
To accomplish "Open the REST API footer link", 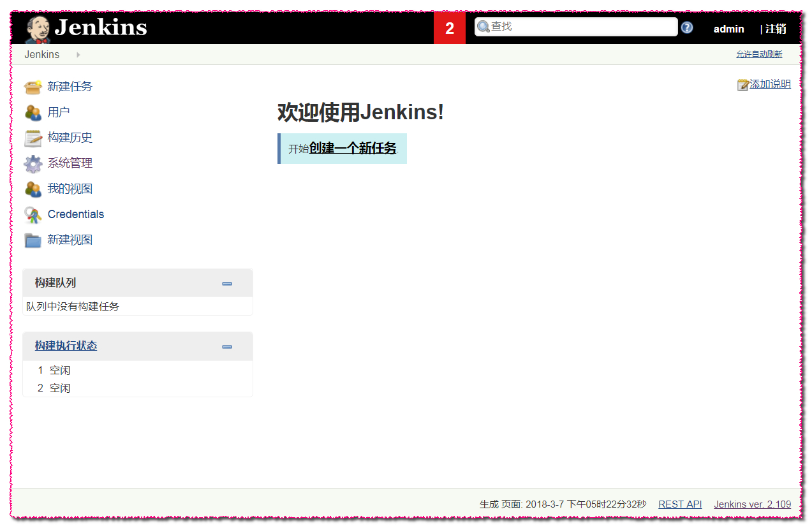I will (x=680, y=504).
